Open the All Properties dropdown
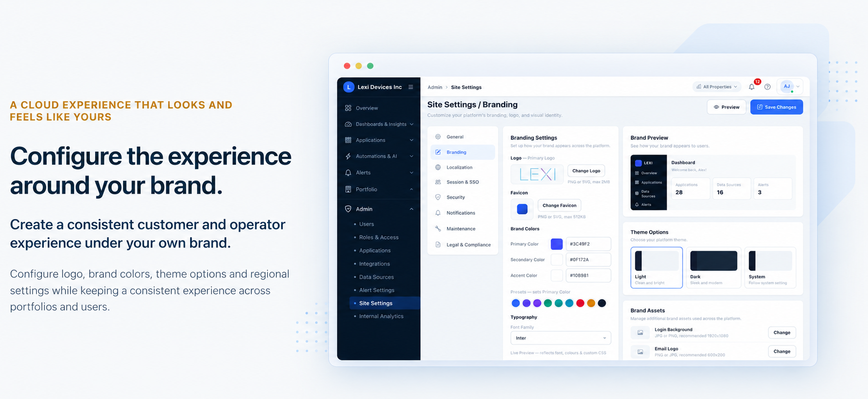Viewport: 868px width, 399px height. click(717, 87)
